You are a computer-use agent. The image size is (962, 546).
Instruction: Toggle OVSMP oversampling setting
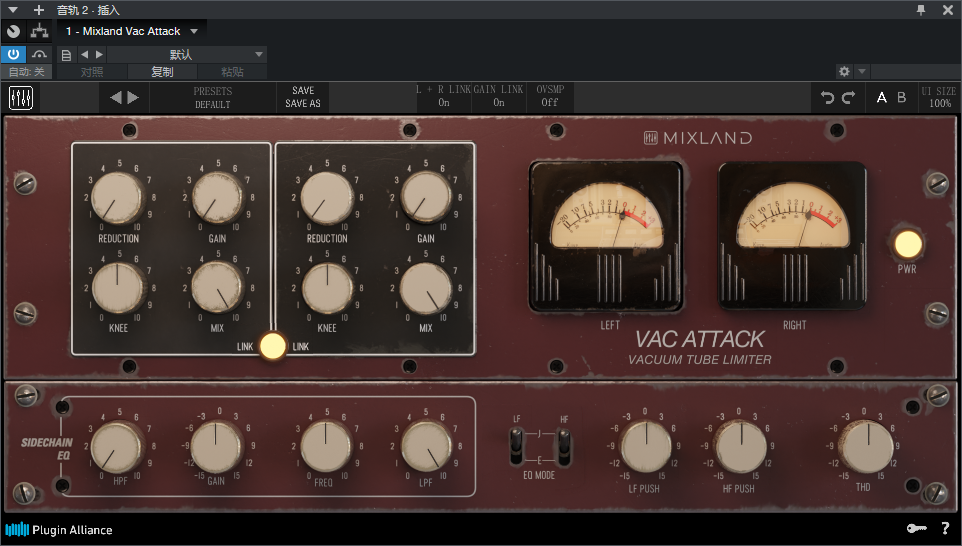[550, 96]
